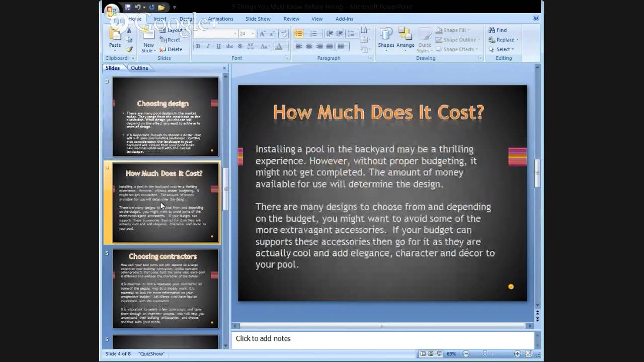Align text to the left

(x=299, y=46)
